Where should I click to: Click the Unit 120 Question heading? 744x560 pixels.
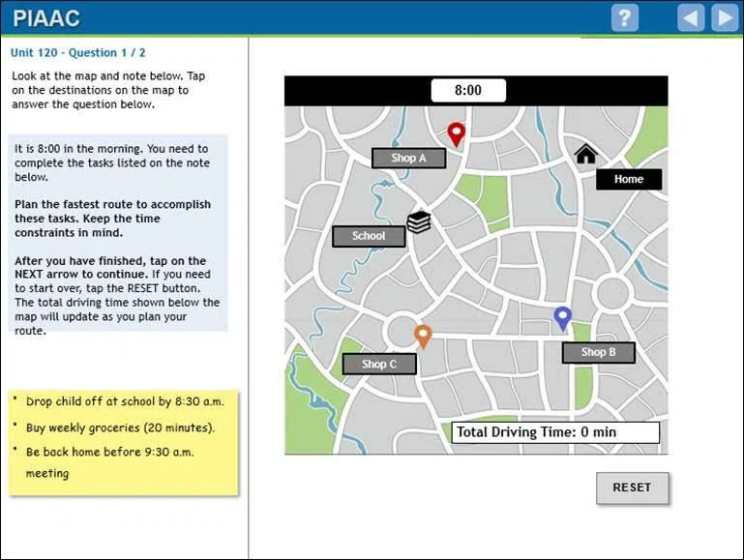tap(78, 53)
